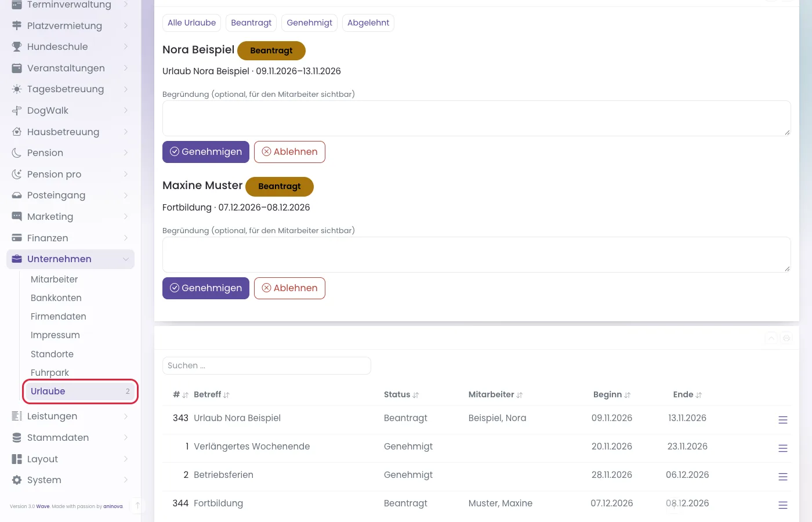Screen dimensions: 812x522
Task: Click the Hundeschule trophy icon
Action: [x=17, y=47]
